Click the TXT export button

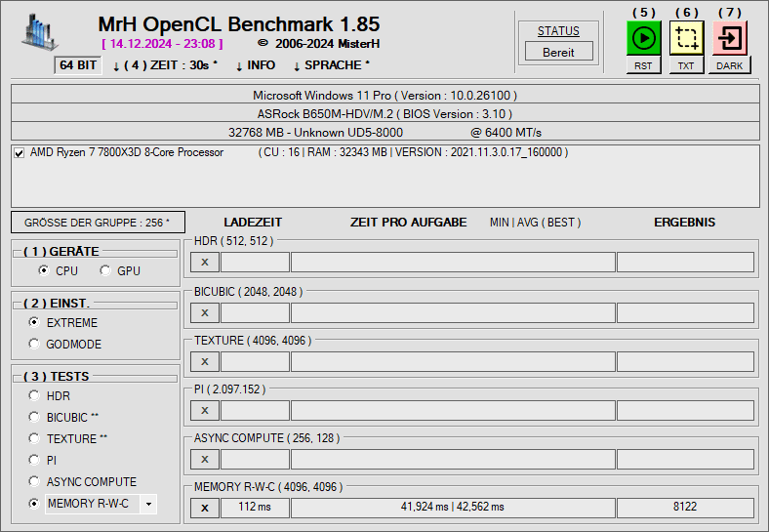(x=686, y=65)
